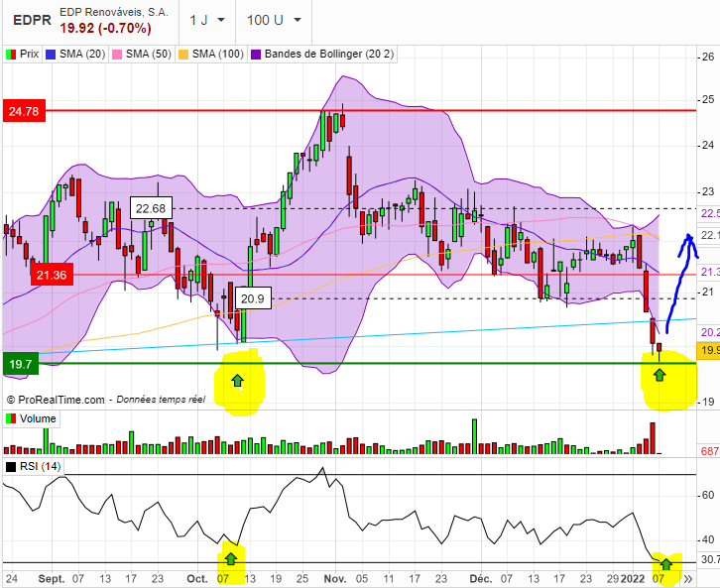Click the 40 RSI axis label

pyautogui.click(x=708, y=539)
